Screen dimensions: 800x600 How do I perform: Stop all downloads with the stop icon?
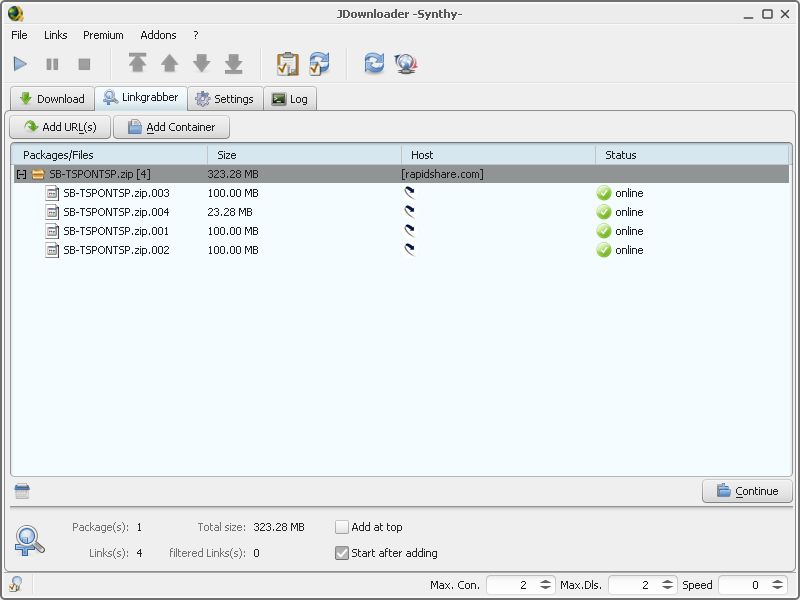pos(84,64)
